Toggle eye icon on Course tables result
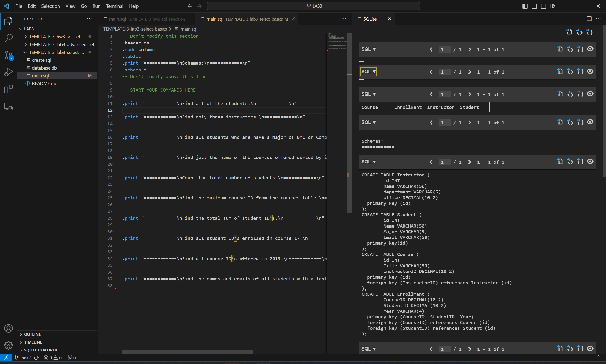Screen dimensions: 606x364 click(x=590, y=94)
